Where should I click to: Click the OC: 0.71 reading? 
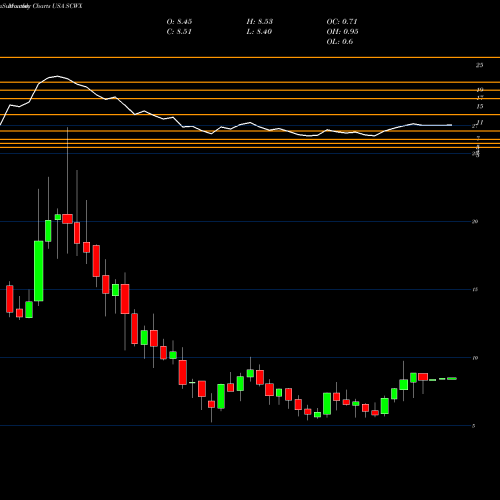[x=342, y=22]
